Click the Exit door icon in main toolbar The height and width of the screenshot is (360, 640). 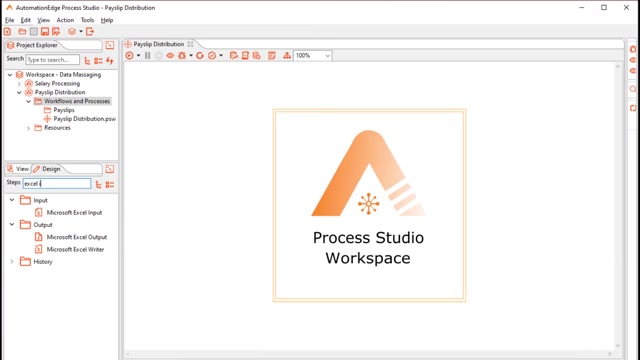pos(90,31)
